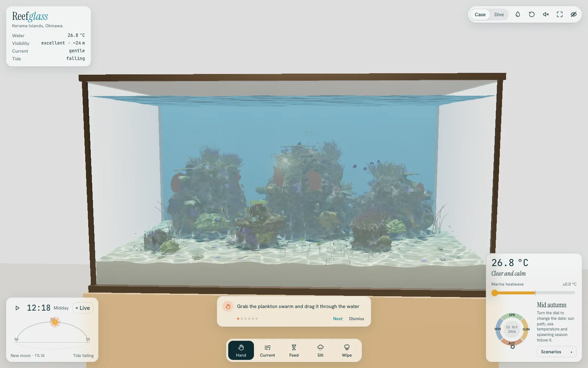The width and height of the screenshot is (588, 368).
Task: Click the water droplet icon in top toolbar
Action: (x=518, y=14)
